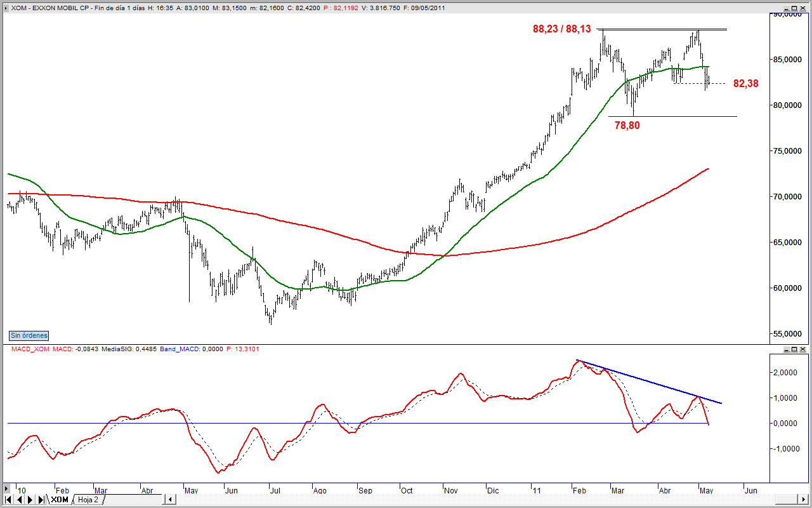
Task: Close the MACD indicator pane
Action: click(802, 349)
